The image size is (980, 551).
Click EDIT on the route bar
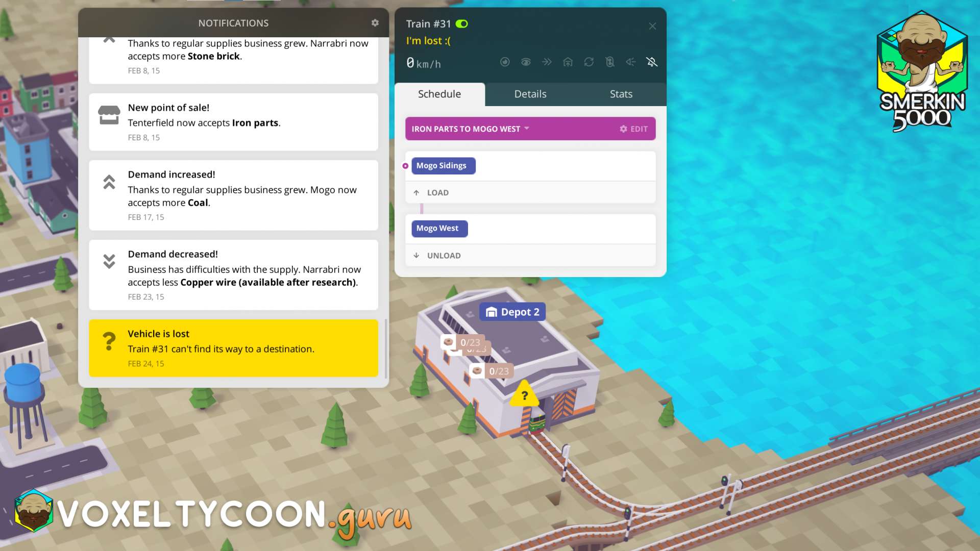click(x=633, y=129)
